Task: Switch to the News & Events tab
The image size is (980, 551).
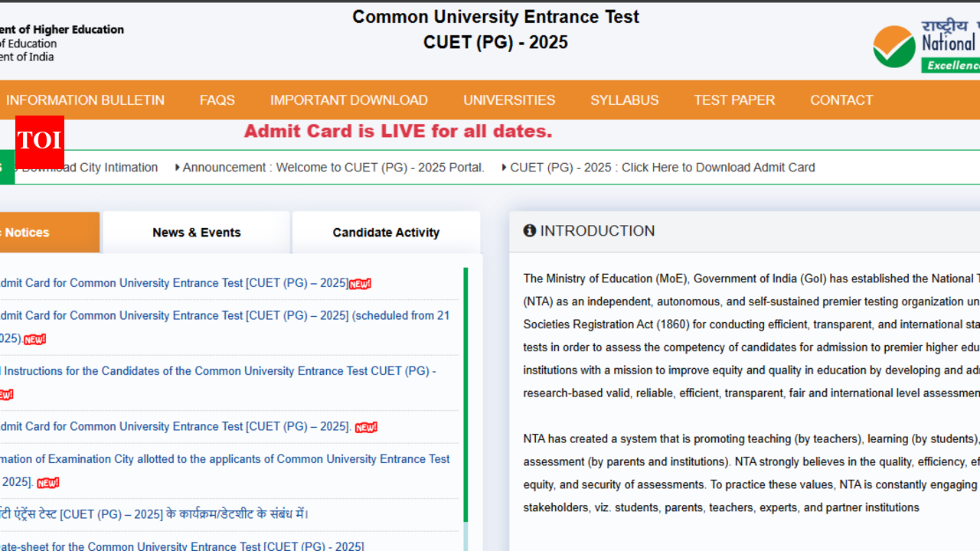Action: [x=196, y=233]
